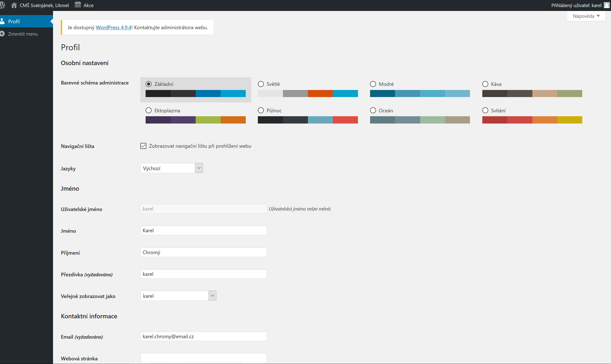Select the Ektoplazma color scheme
Screen dimensions: 611x364
click(149, 110)
